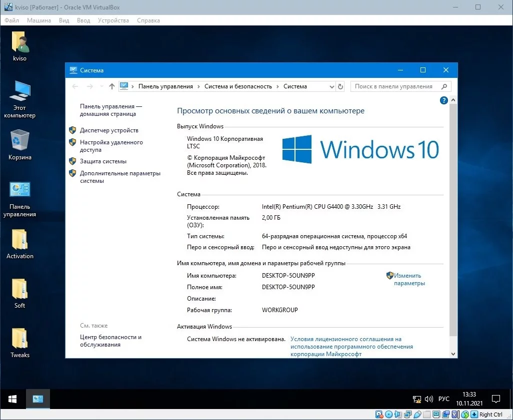Viewport: 513px width, 420px height.
Task: Open Центр безопасности и обслуживания link
Action: [110, 341]
